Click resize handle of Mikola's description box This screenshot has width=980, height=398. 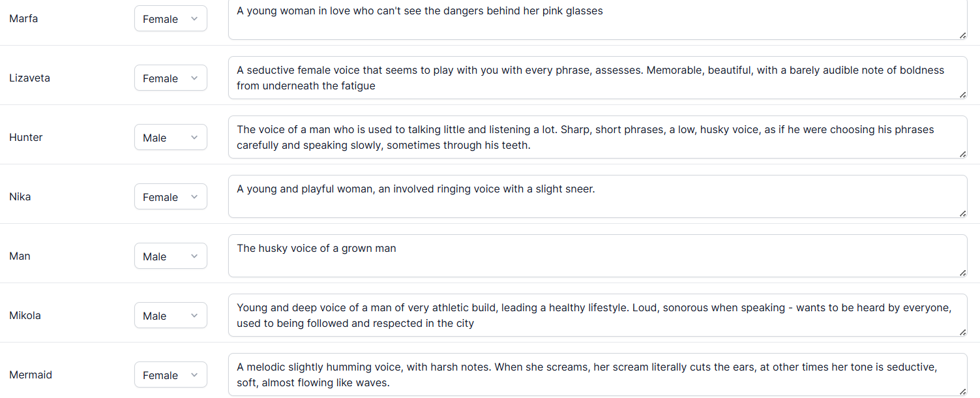point(963,333)
